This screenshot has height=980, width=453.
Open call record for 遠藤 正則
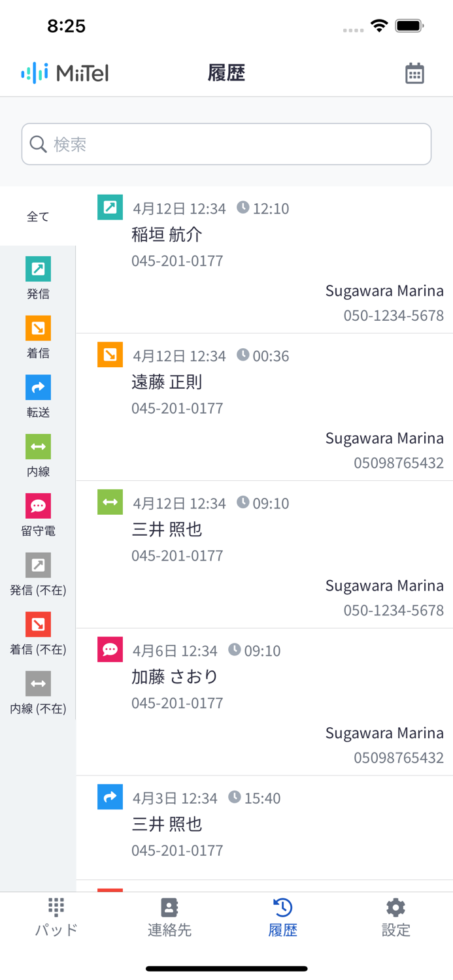pos(264,407)
